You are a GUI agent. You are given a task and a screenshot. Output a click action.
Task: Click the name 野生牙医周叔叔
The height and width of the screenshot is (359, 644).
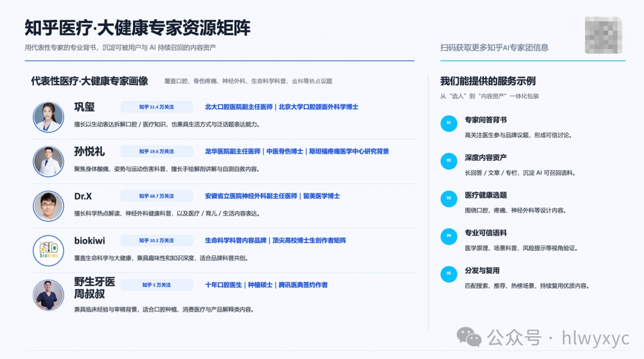pyautogui.click(x=95, y=288)
